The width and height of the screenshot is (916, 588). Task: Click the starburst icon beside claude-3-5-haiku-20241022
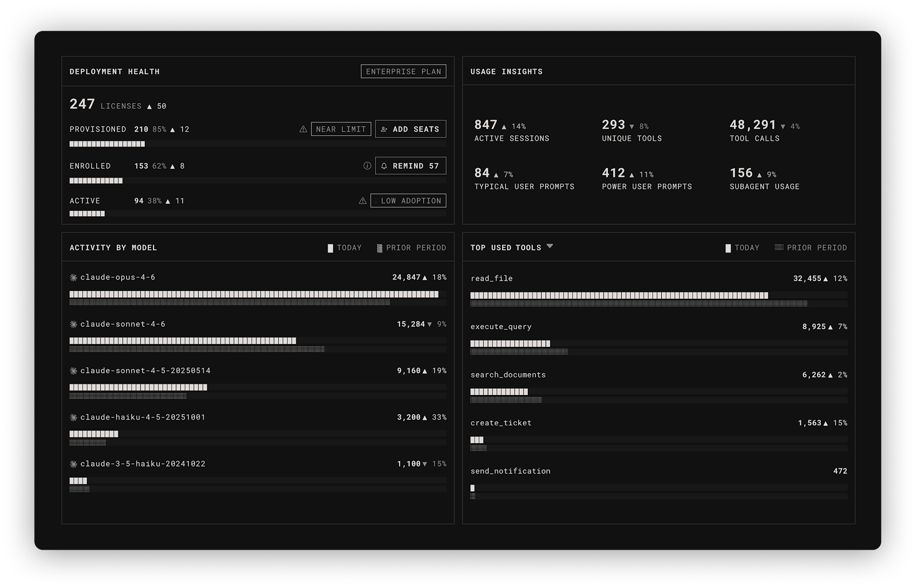(73, 464)
